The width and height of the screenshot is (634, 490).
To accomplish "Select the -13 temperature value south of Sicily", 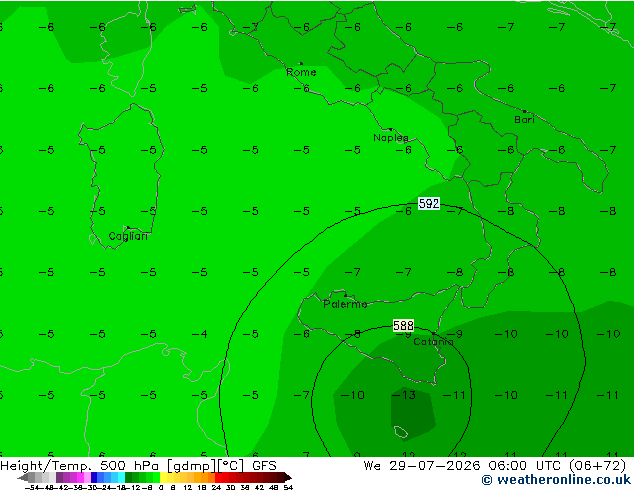I will (x=404, y=395).
